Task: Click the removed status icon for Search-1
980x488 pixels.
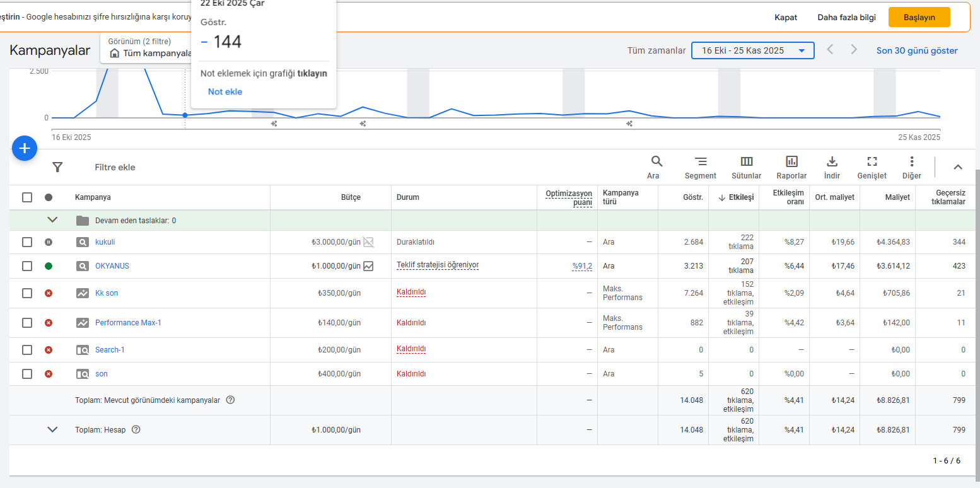Action: (49, 350)
